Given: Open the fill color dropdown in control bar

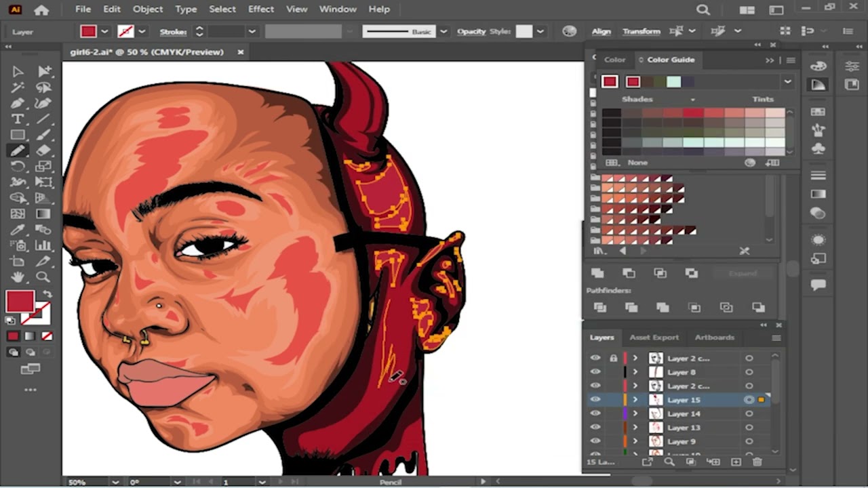Looking at the screenshot, I should pos(104,31).
